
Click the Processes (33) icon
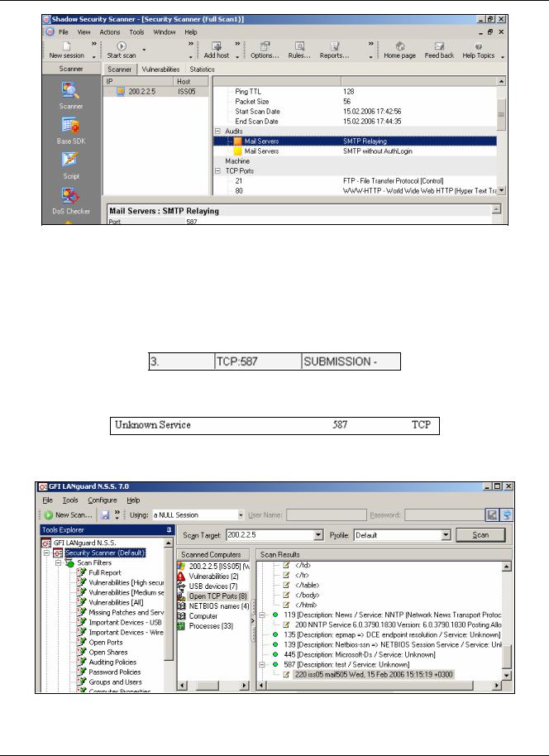(x=181, y=626)
